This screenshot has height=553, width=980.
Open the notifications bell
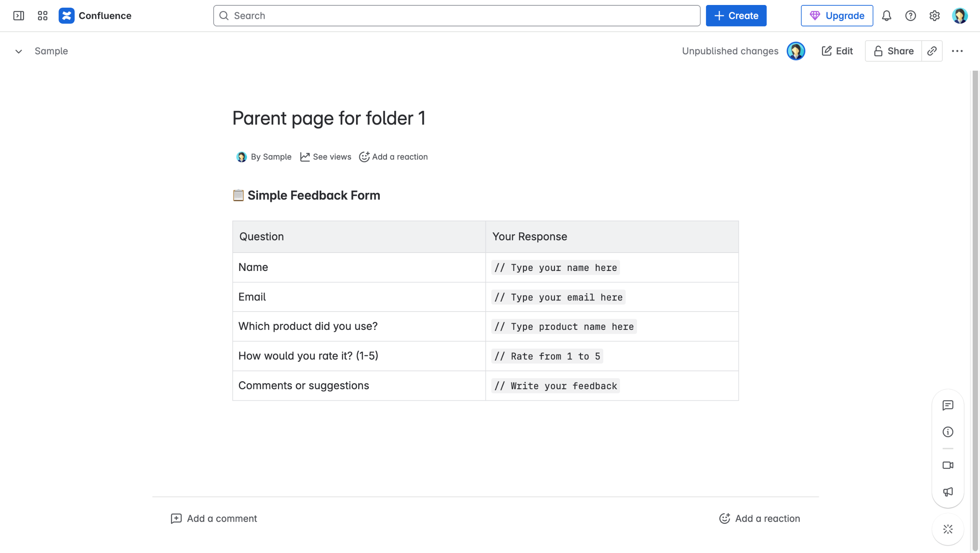[887, 16]
